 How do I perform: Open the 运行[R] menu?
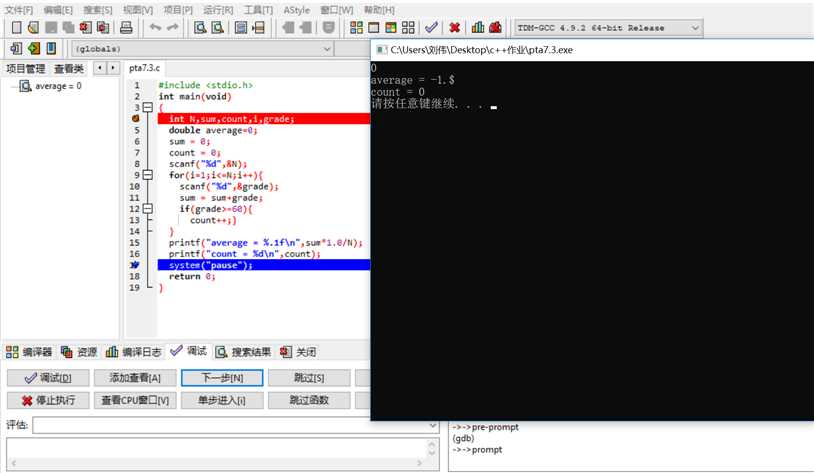click(218, 10)
